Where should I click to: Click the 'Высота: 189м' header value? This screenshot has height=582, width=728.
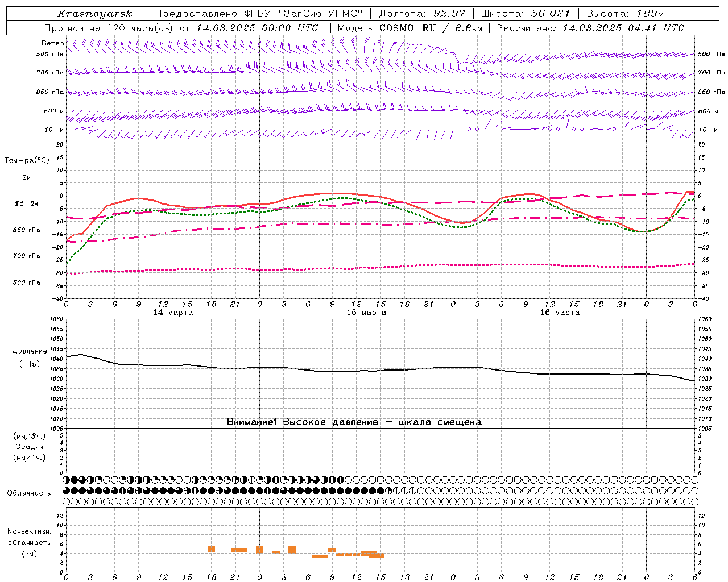[x=625, y=14]
